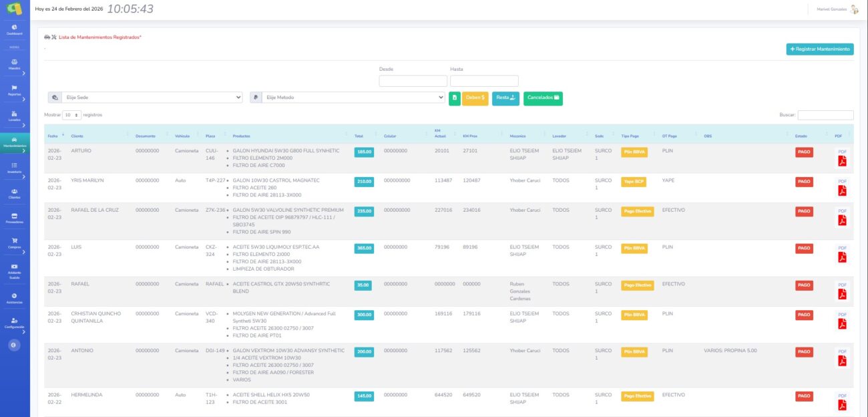Open the Elije Metodo dropdown
868x417 pixels.
click(x=353, y=98)
